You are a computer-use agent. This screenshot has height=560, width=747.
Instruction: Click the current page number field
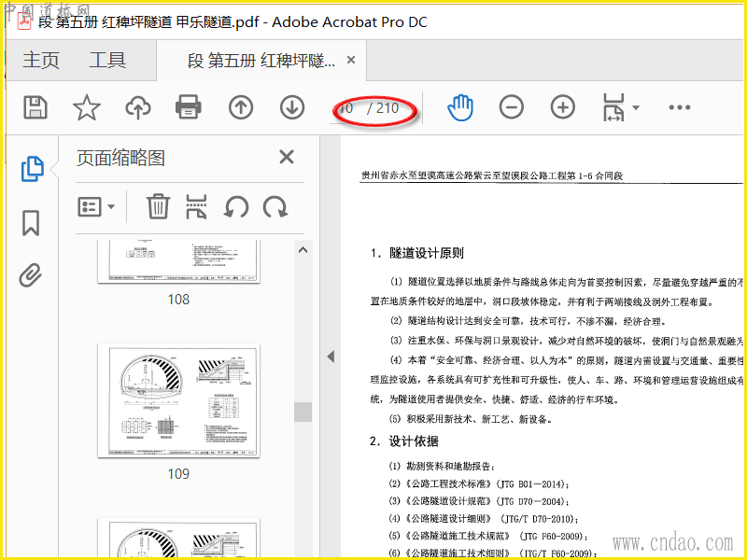346,108
